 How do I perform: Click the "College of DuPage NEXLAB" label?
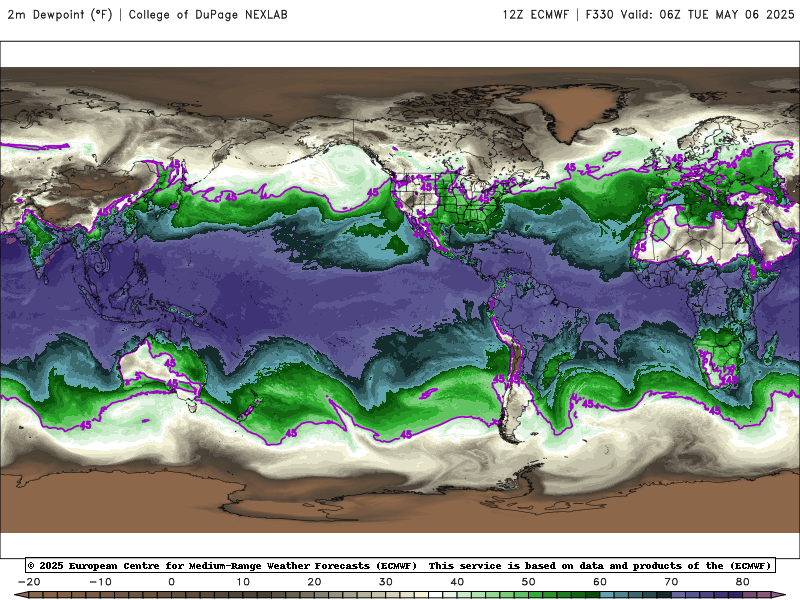[208, 15]
